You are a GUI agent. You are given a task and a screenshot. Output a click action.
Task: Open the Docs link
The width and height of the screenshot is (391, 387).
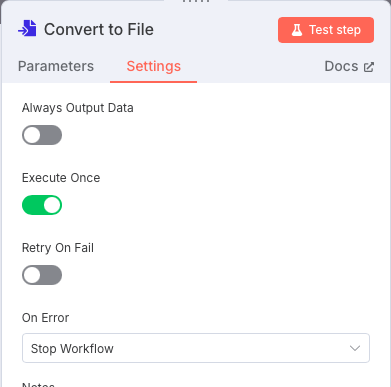pyautogui.click(x=349, y=66)
